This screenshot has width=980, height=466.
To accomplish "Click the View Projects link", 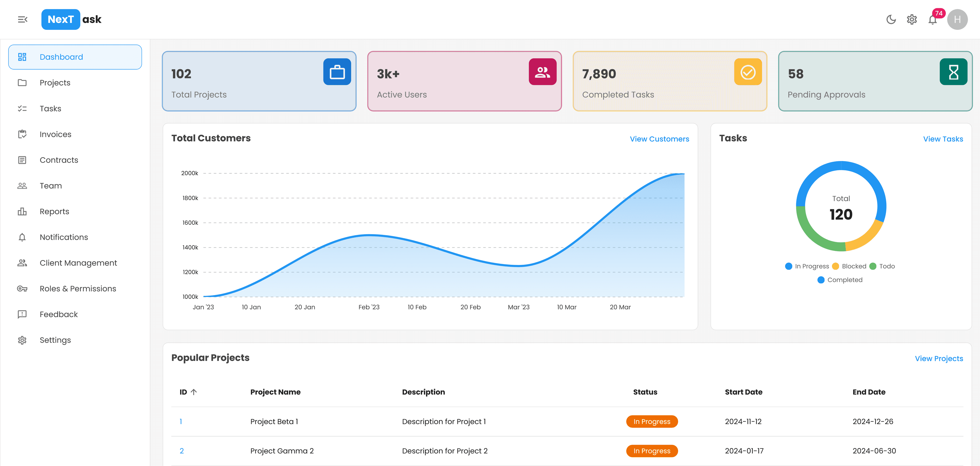I will tap(939, 358).
